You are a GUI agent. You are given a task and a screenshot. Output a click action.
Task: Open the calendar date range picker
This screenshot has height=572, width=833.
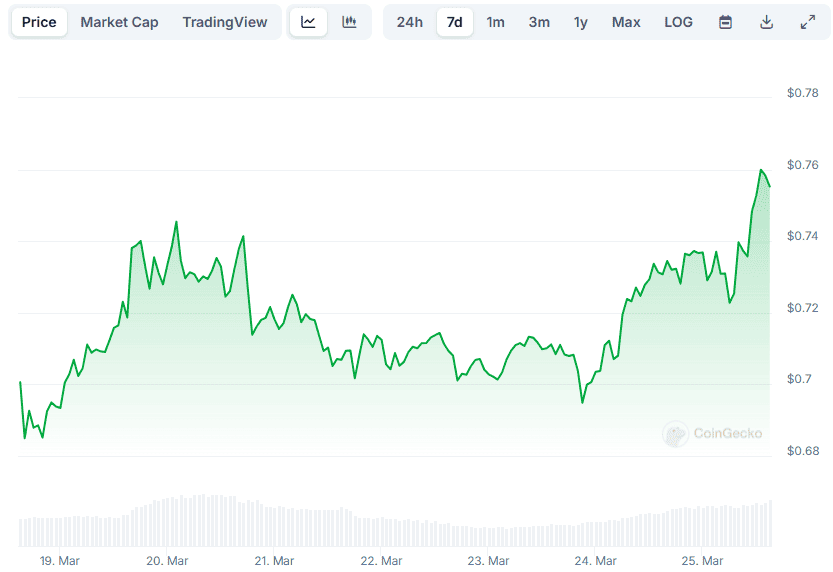click(725, 22)
